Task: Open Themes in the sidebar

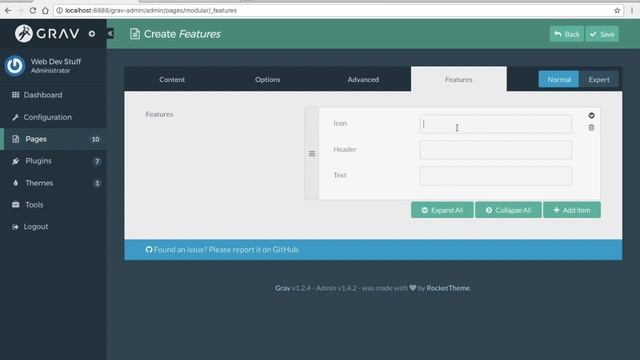Action: tap(53, 183)
